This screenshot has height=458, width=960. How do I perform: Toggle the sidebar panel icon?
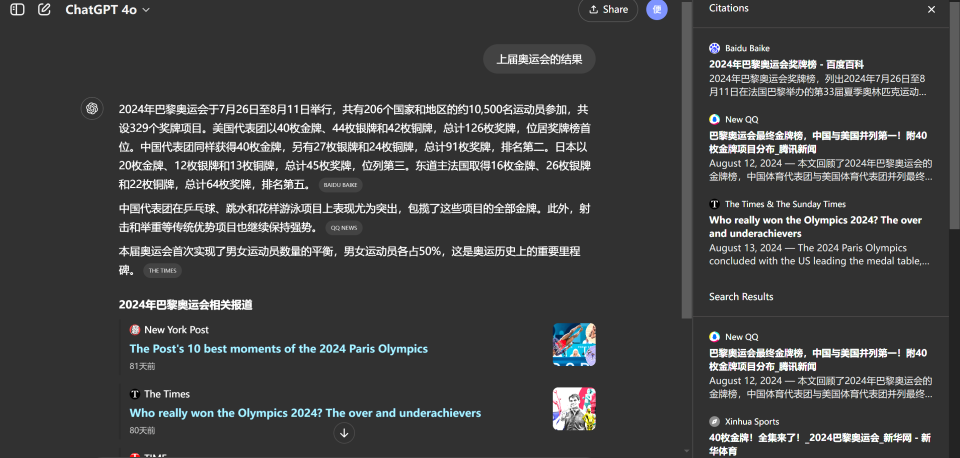[x=17, y=10]
